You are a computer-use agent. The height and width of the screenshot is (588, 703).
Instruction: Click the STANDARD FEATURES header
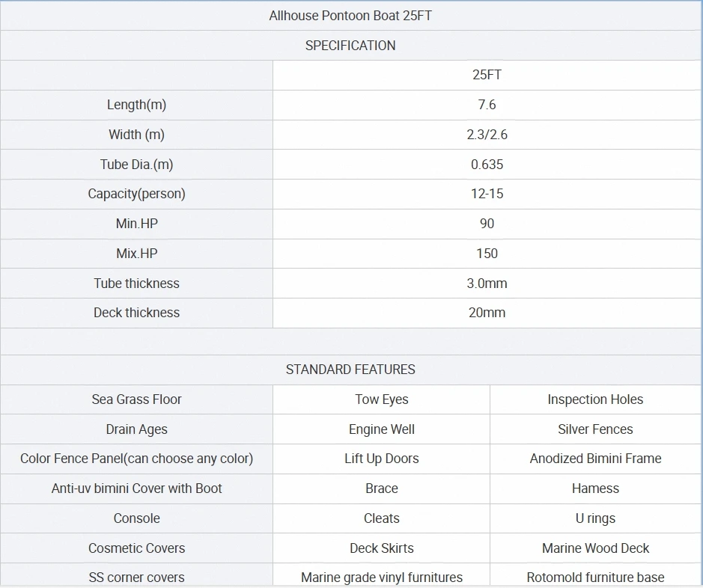(x=350, y=370)
